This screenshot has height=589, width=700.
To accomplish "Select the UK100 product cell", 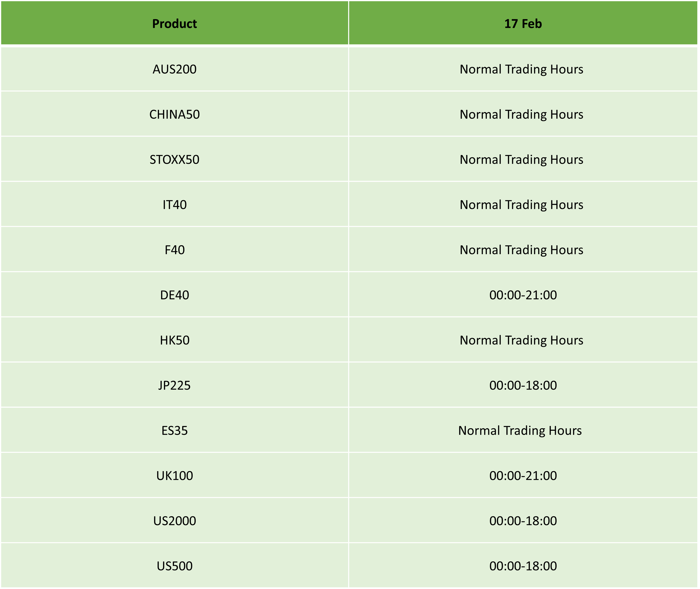I will point(175,475).
